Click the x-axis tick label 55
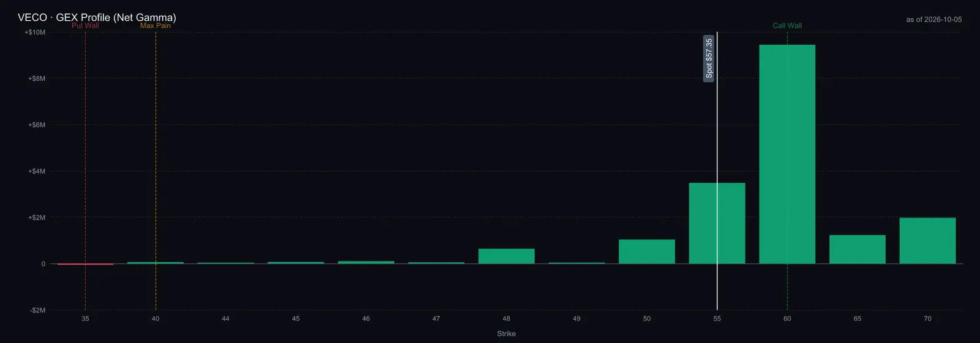The height and width of the screenshot is (343, 980). [x=717, y=318]
